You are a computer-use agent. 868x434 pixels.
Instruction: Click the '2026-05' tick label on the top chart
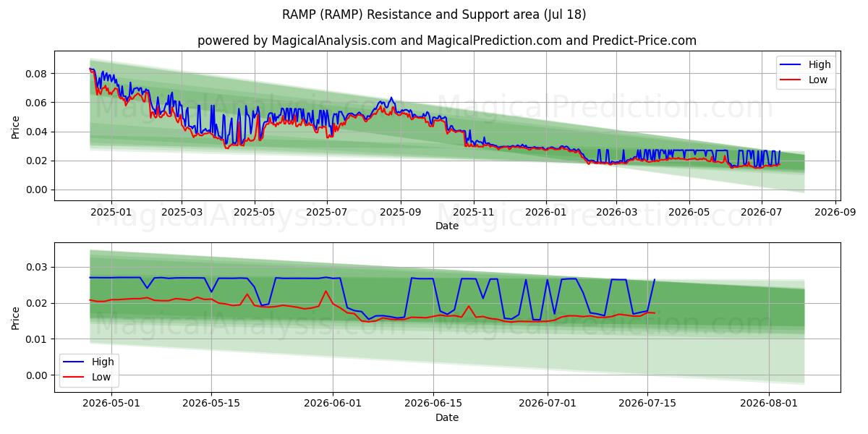pyautogui.click(x=689, y=213)
